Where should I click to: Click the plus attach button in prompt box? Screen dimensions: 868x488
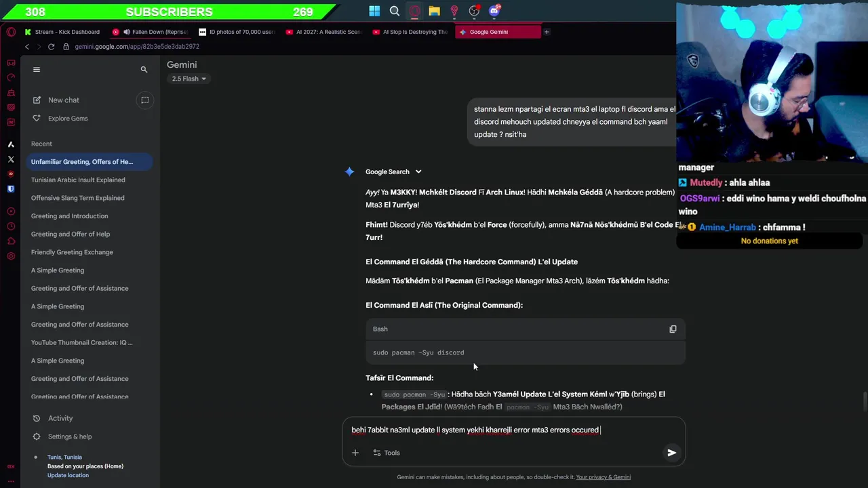point(355,453)
